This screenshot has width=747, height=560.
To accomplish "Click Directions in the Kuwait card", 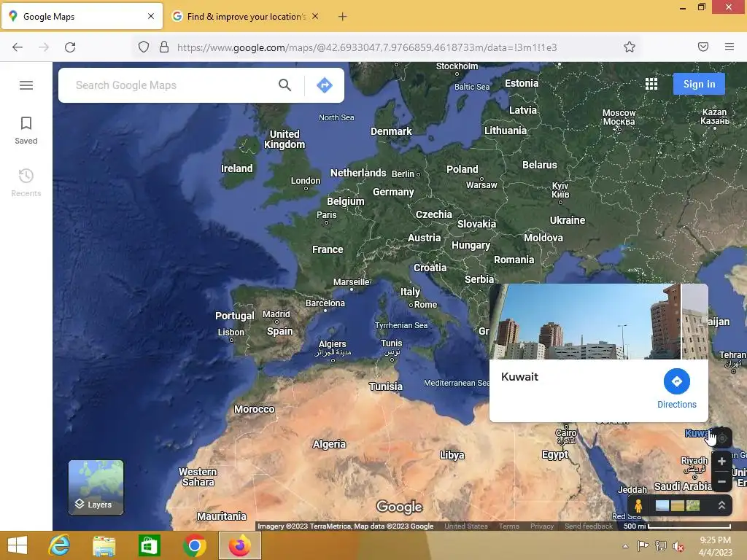I will [x=676, y=389].
